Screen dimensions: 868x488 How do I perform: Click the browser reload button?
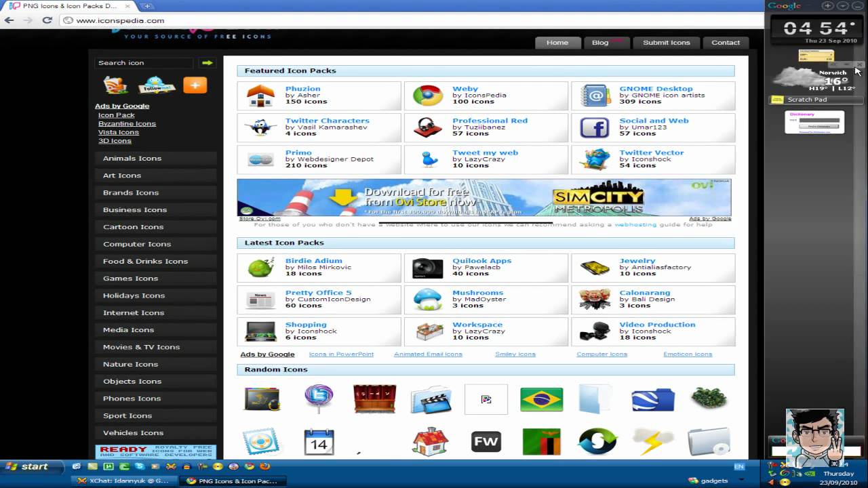point(47,20)
